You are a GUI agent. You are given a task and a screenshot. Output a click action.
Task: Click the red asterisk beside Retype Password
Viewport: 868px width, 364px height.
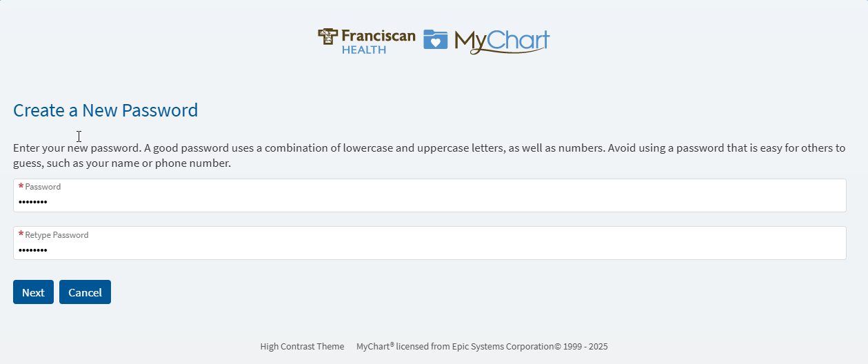[x=21, y=235]
